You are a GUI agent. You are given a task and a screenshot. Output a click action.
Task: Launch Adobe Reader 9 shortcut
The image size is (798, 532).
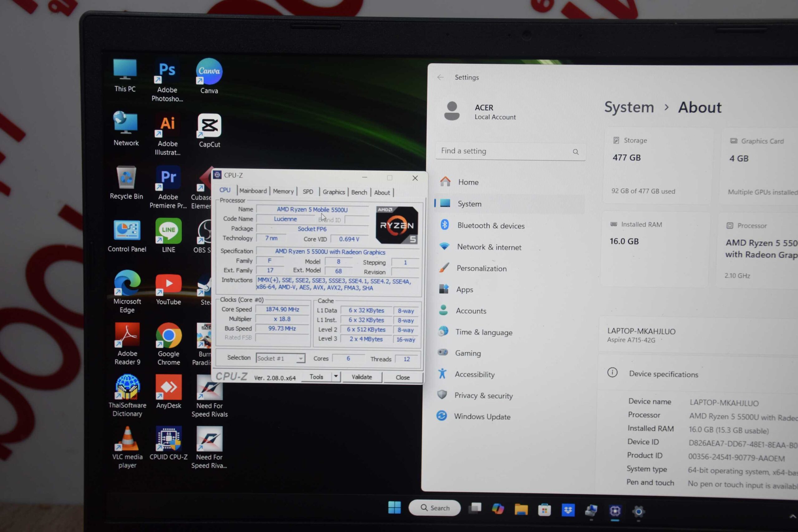point(127,344)
